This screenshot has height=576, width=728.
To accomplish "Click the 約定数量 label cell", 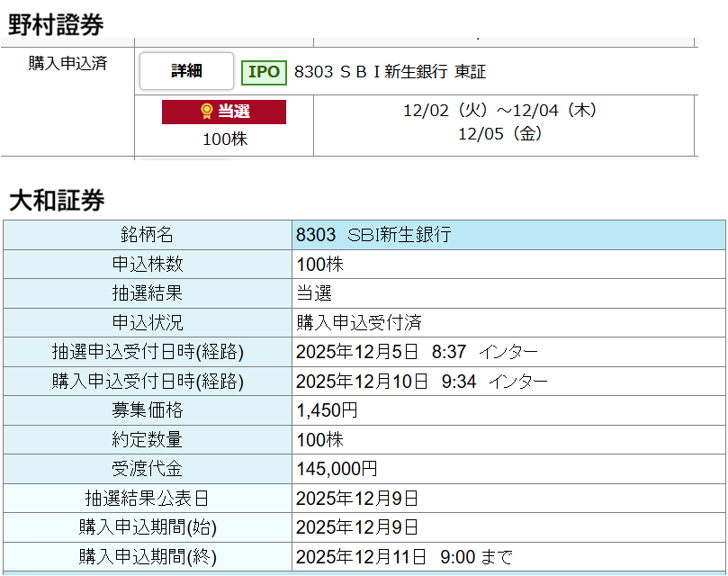I will click(148, 440).
